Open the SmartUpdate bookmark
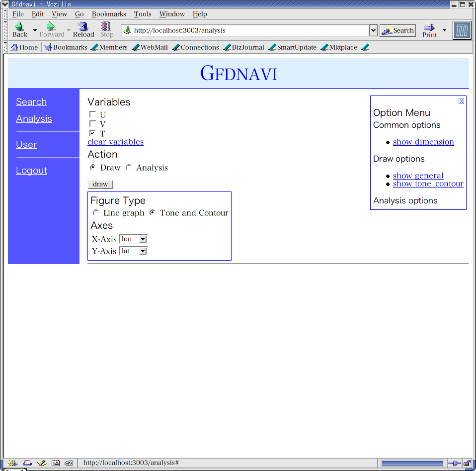Viewport: 476px width, 471px height. 293,47
